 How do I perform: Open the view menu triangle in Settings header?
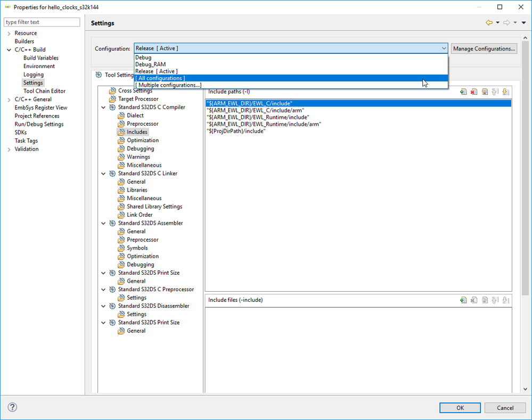tap(524, 23)
